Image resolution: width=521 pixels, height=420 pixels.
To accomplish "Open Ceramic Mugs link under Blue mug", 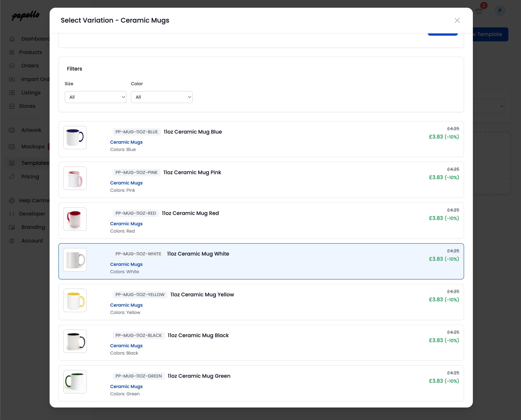I will click(x=126, y=142).
